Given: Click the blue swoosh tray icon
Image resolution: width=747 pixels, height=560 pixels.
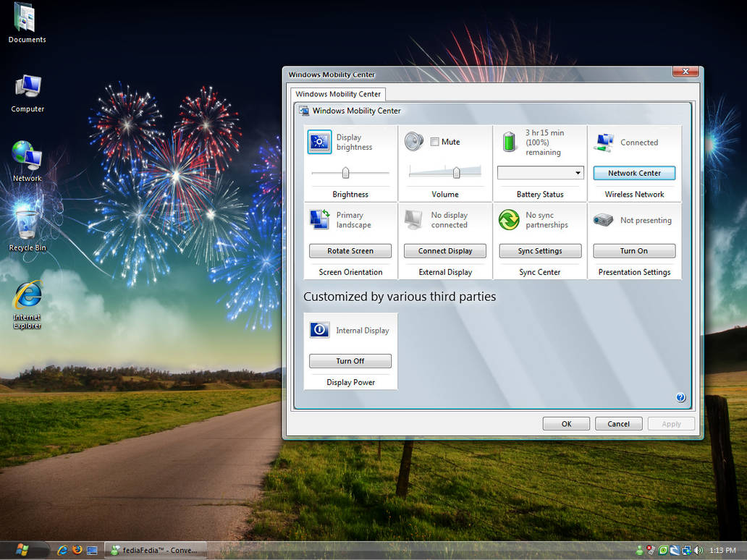Looking at the screenshot, I should tap(675, 551).
